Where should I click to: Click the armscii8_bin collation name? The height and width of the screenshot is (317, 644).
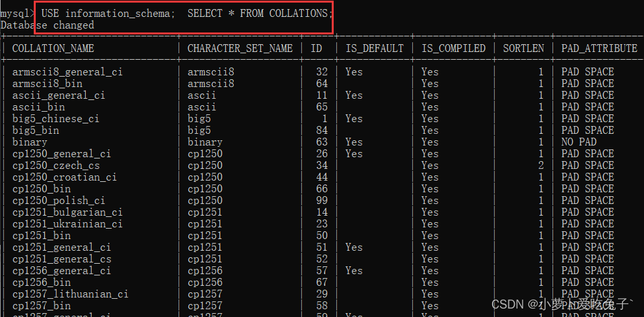(x=47, y=83)
